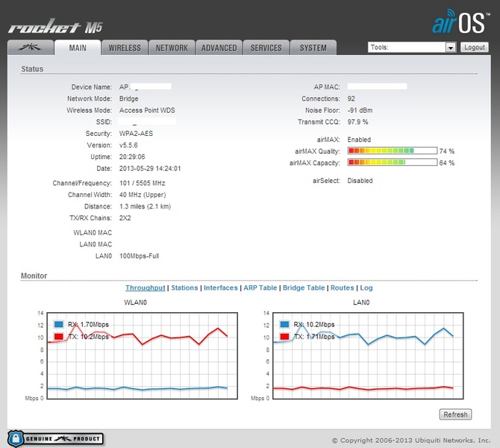Click the Genuine Product badge
This screenshot has height=448, width=500.
pos(55,438)
